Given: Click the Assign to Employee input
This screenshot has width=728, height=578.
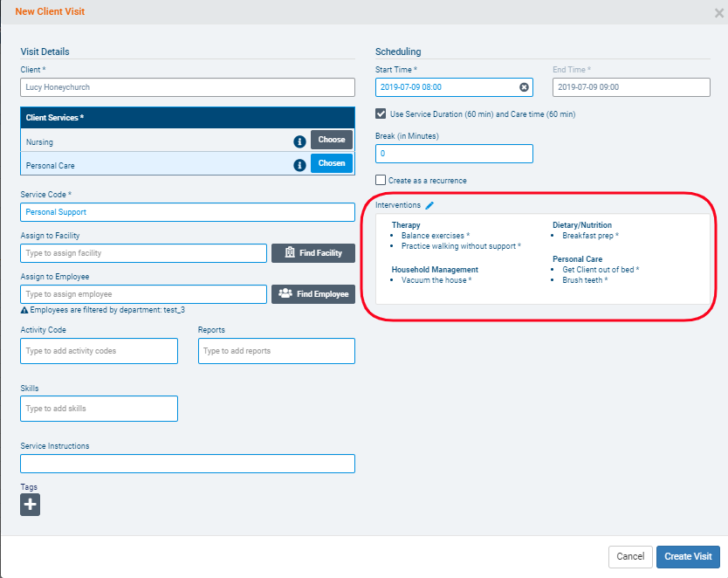Looking at the screenshot, I should 143,295.
